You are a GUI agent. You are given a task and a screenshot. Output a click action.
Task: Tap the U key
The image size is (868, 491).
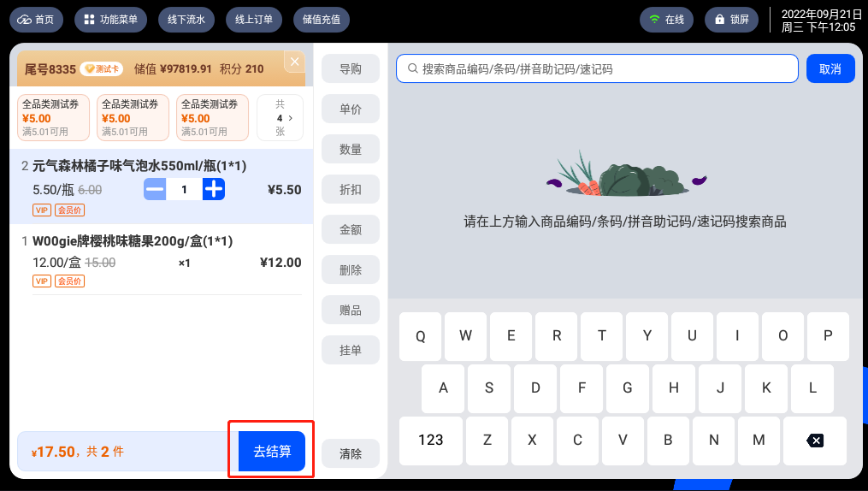692,336
